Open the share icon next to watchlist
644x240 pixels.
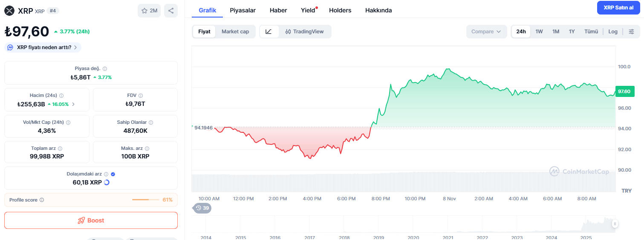(171, 11)
